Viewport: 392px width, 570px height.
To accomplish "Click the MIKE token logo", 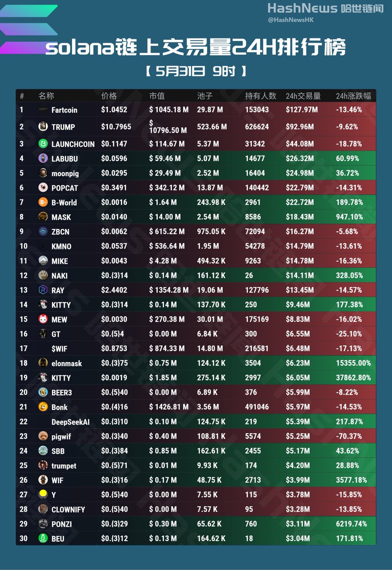I will click(43, 261).
